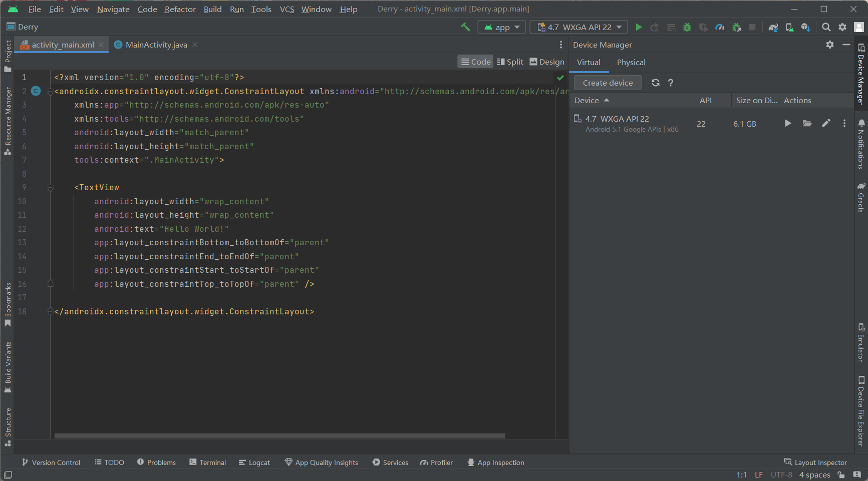
Task: Open App Quality Insights panel
Action: [321, 462]
